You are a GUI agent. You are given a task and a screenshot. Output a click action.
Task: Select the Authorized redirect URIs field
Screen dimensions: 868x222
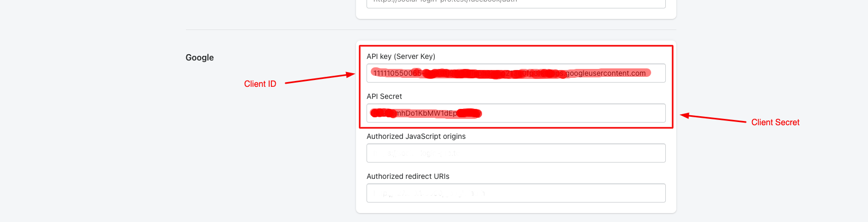[516, 193]
